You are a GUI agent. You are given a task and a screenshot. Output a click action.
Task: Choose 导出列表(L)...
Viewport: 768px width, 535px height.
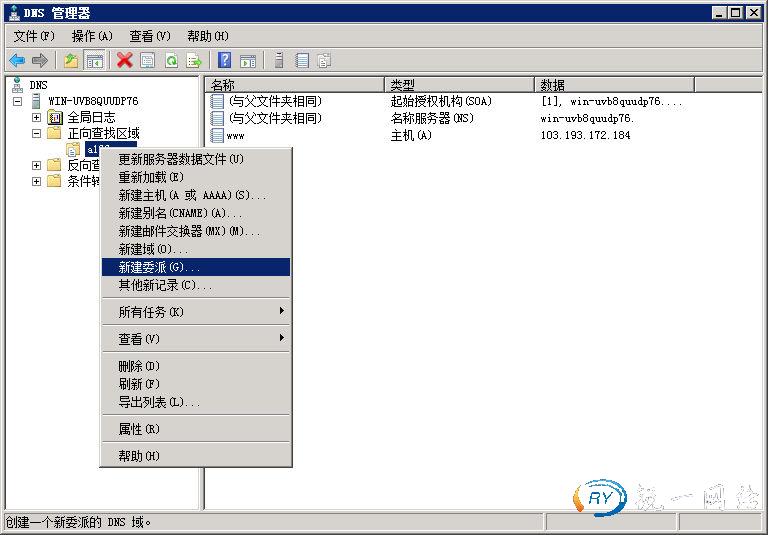click(196, 402)
